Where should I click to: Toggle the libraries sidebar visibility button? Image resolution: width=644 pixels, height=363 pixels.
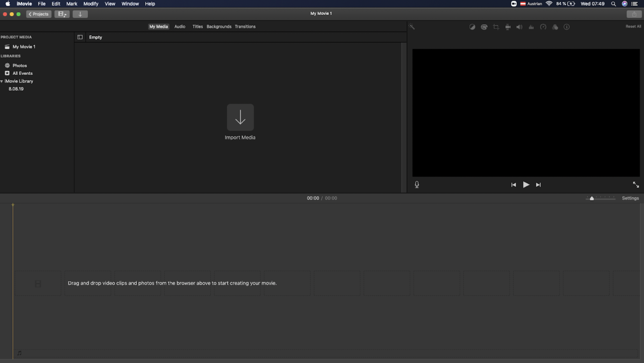click(80, 37)
